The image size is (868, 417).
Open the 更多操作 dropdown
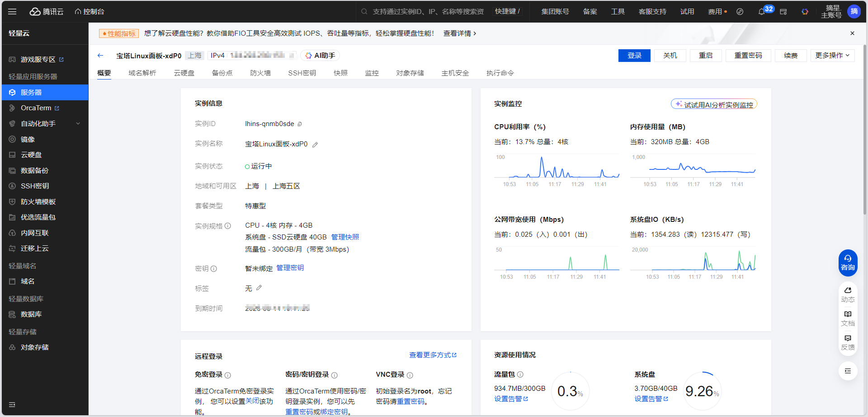pyautogui.click(x=832, y=56)
